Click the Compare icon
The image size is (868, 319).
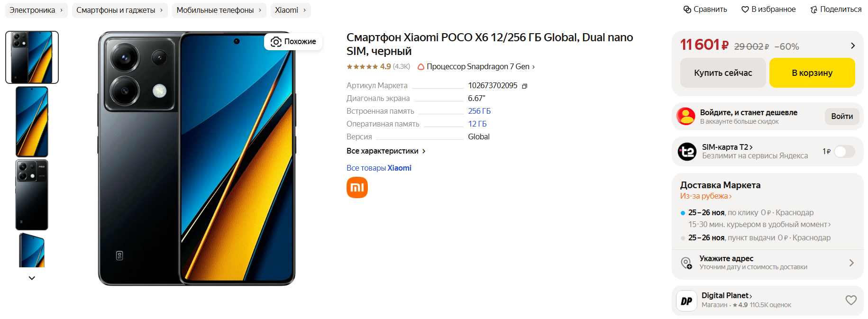tap(687, 9)
